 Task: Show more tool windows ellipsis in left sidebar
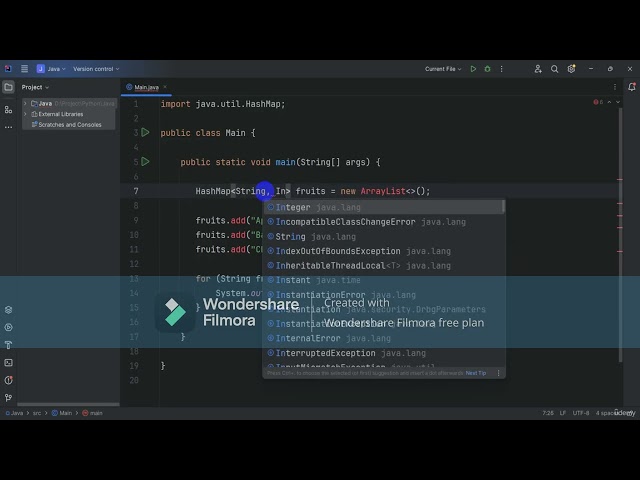(x=8, y=127)
